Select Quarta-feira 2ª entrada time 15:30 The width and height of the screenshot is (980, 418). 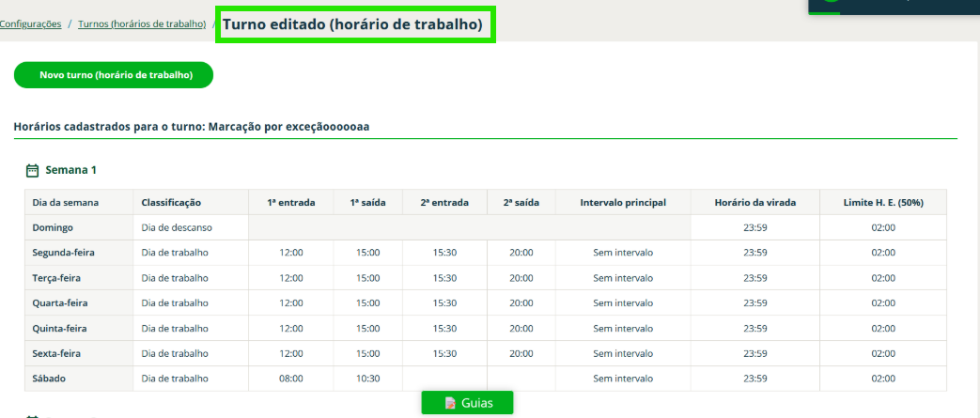pyautogui.click(x=445, y=302)
